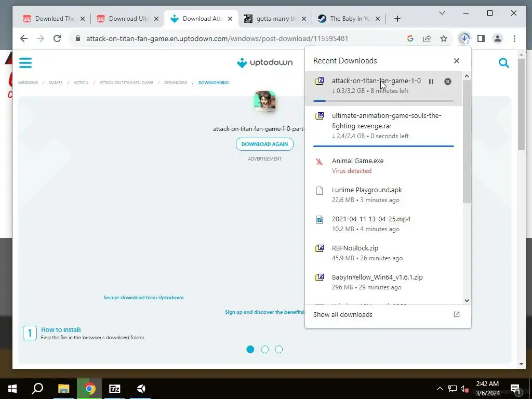Viewport: 532px width, 399px height.
Task: Switch to gotta marry tab
Action: click(275, 19)
